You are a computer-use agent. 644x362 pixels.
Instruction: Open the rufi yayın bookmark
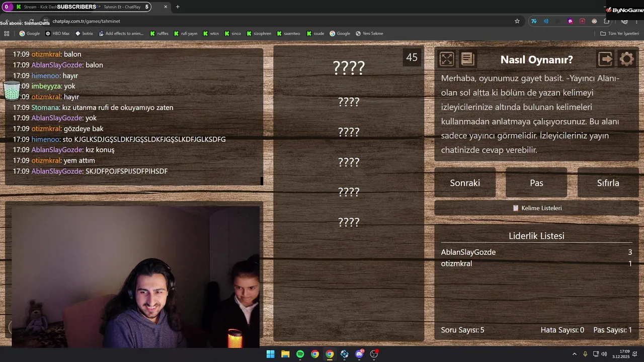[x=186, y=34]
